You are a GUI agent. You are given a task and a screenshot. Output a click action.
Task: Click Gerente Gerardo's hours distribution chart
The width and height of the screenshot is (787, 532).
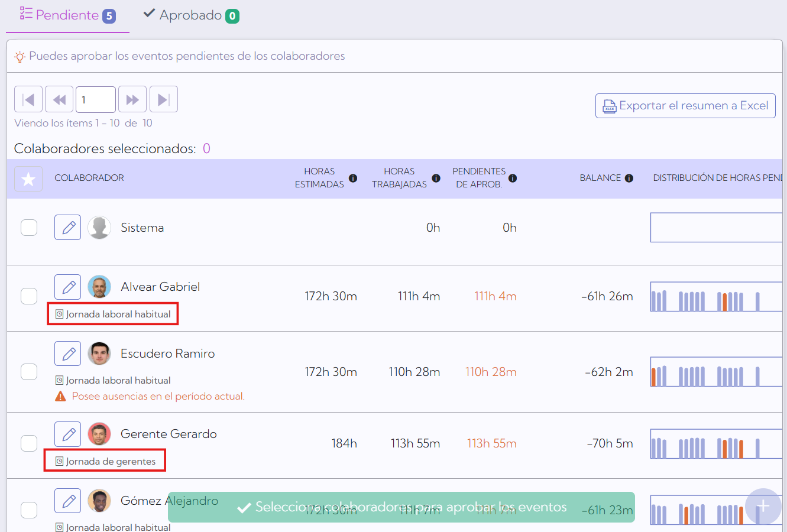717,443
